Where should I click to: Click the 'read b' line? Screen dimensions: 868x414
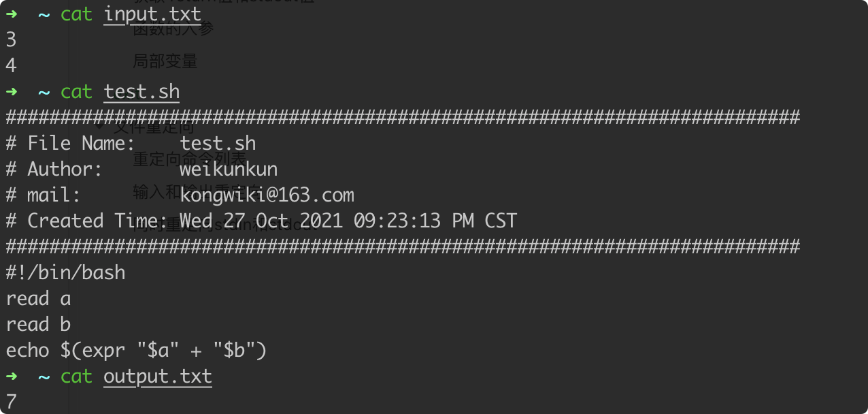[38, 325]
